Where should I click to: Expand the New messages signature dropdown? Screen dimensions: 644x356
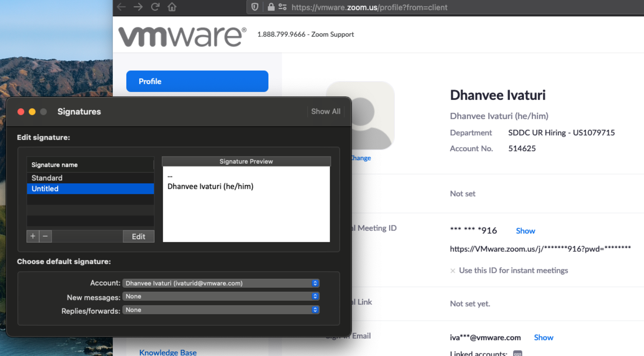[x=221, y=296]
